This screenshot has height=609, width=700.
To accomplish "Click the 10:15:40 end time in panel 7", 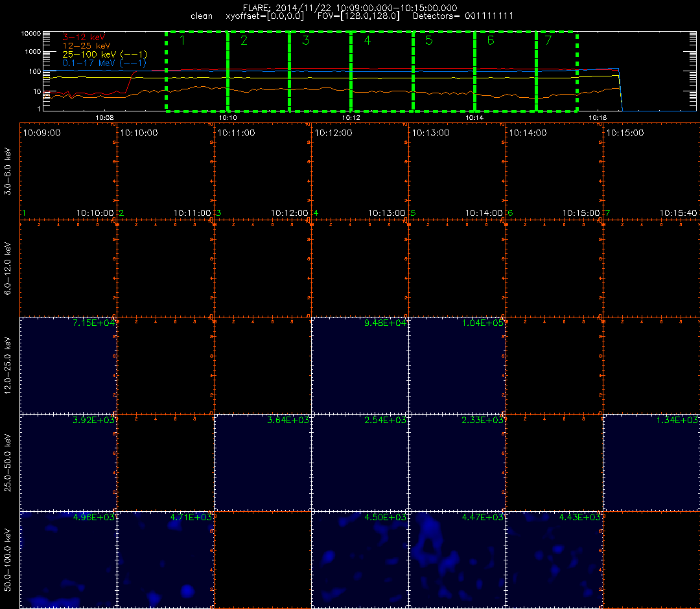I will (x=678, y=213).
